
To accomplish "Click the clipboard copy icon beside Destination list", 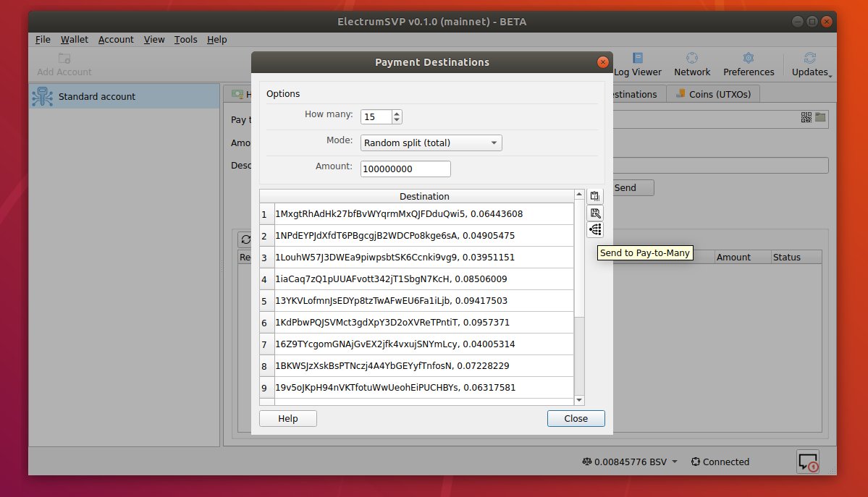I will pyautogui.click(x=594, y=196).
